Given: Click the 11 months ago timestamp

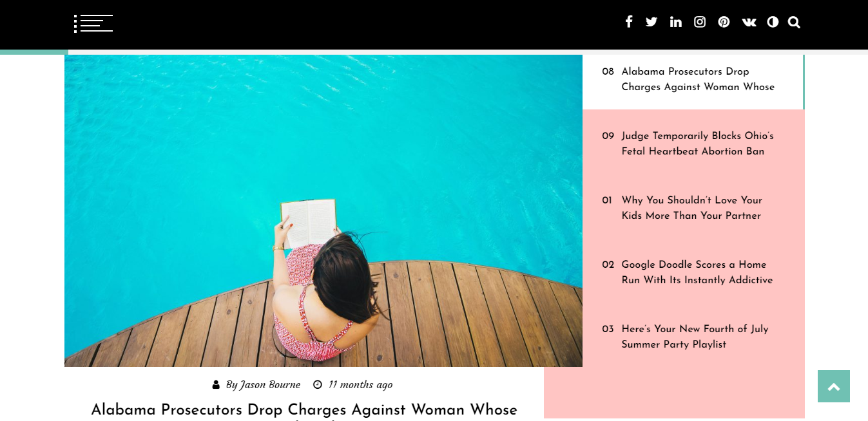Looking at the screenshot, I should click(x=360, y=385).
